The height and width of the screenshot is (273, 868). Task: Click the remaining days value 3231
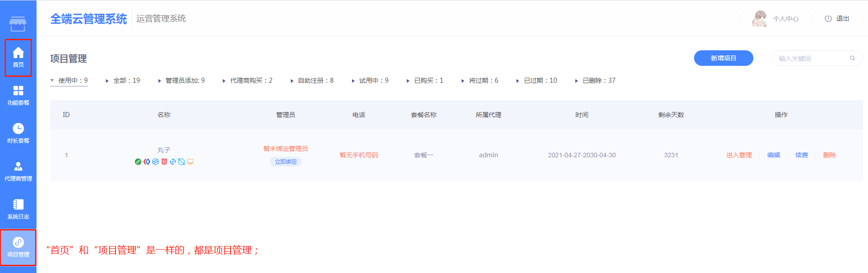tap(671, 155)
